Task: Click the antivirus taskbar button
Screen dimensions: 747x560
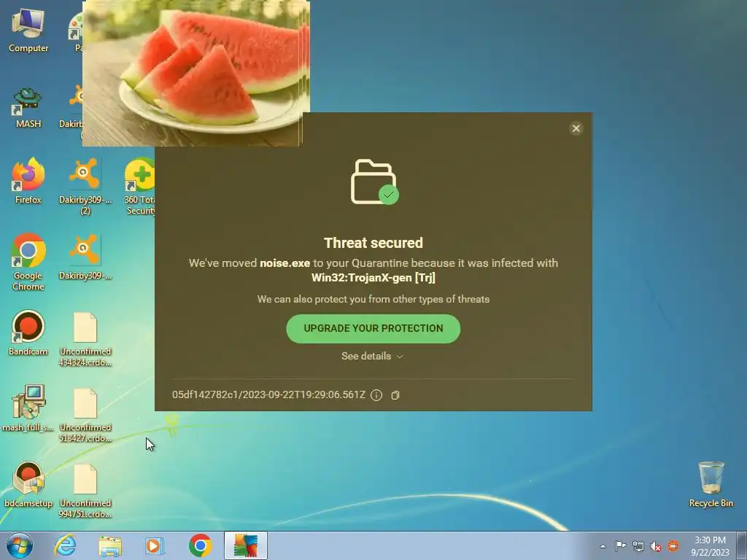Action: click(246, 545)
